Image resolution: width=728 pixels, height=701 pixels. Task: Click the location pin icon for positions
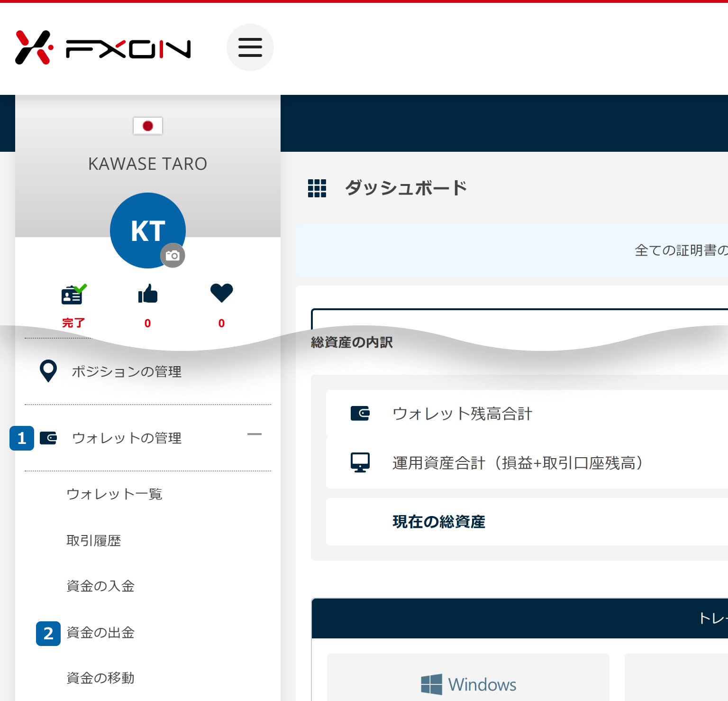pyautogui.click(x=48, y=371)
